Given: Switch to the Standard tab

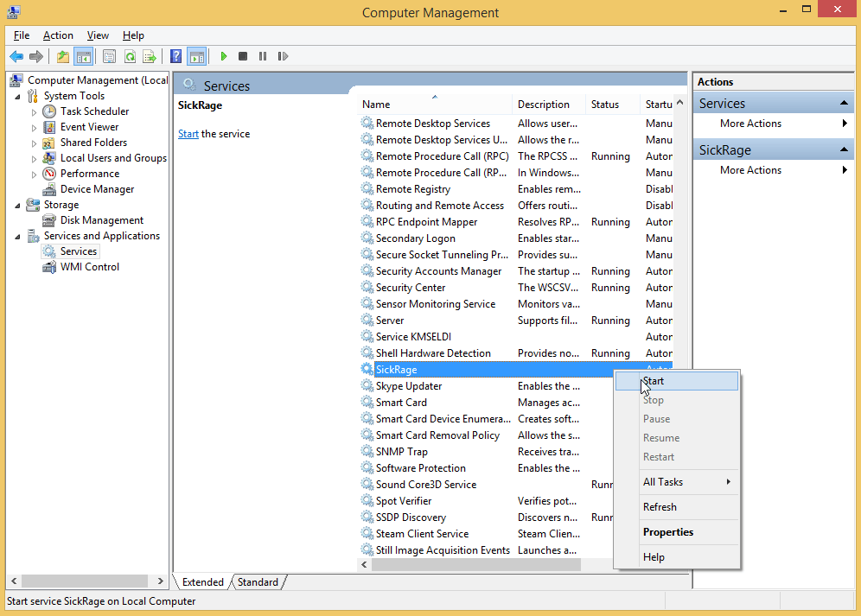Looking at the screenshot, I should point(258,582).
